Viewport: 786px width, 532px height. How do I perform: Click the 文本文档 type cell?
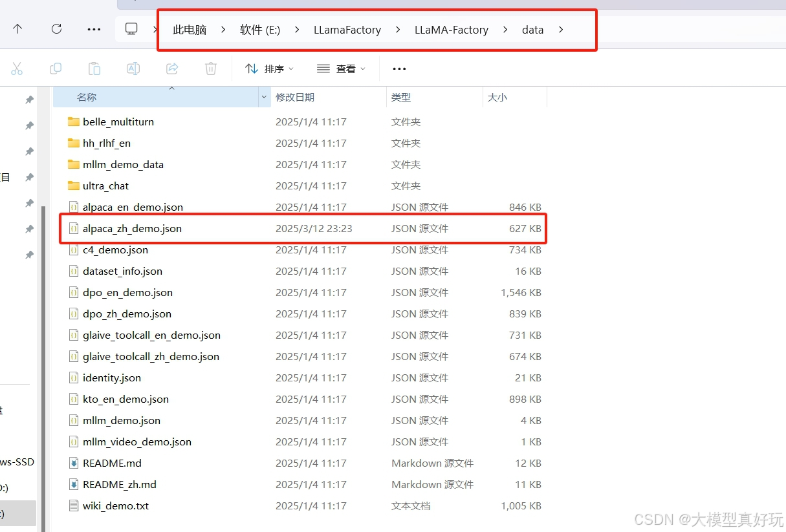411,505
